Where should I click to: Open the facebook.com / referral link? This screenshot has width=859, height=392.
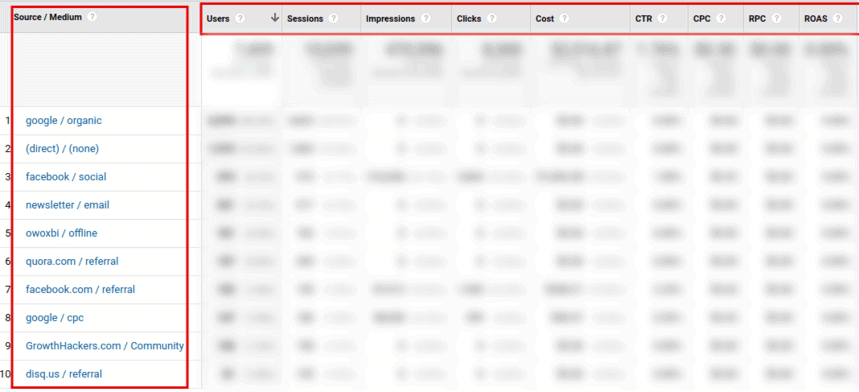point(80,289)
